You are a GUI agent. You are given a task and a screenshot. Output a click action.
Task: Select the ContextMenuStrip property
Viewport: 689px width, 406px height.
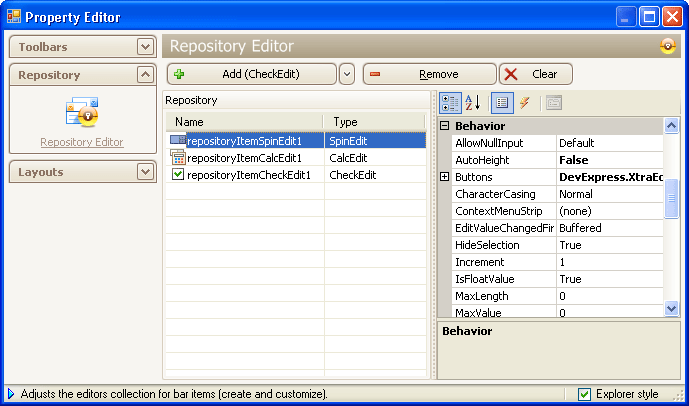pyautogui.click(x=504, y=211)
